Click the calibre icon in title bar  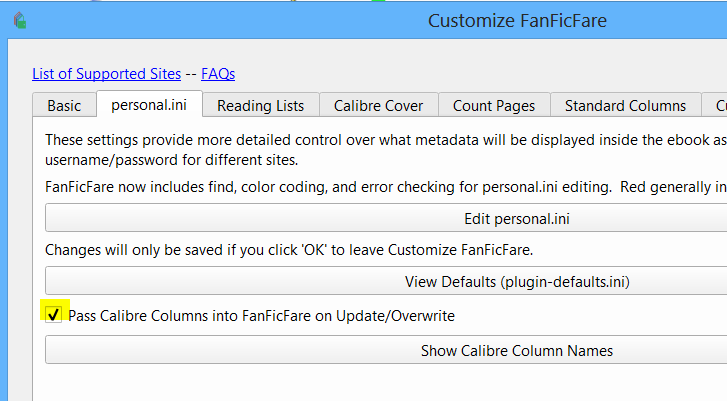click(x=20, y=20)
